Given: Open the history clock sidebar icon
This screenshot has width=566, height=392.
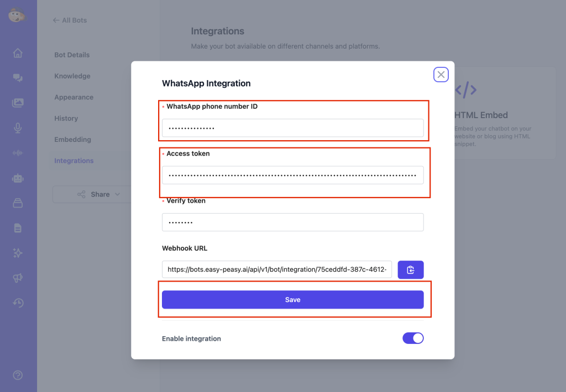Looking at the screenshot, I should coord(18,303).
